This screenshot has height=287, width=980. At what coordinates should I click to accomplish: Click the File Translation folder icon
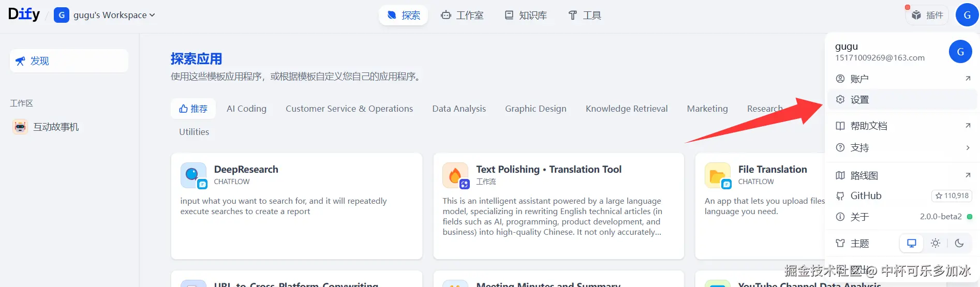717,175
